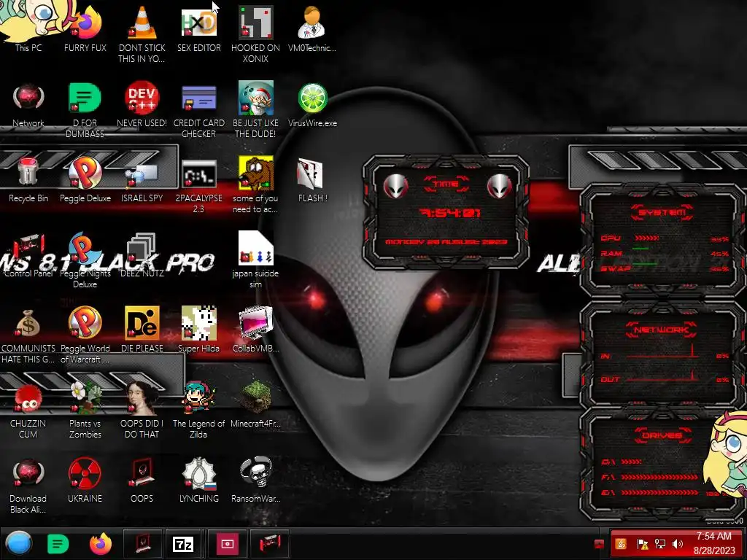The height and width of the screenshot is (560, 747).
Task: Launch Peggle Nights Deluxe
Action: [85, 260]
